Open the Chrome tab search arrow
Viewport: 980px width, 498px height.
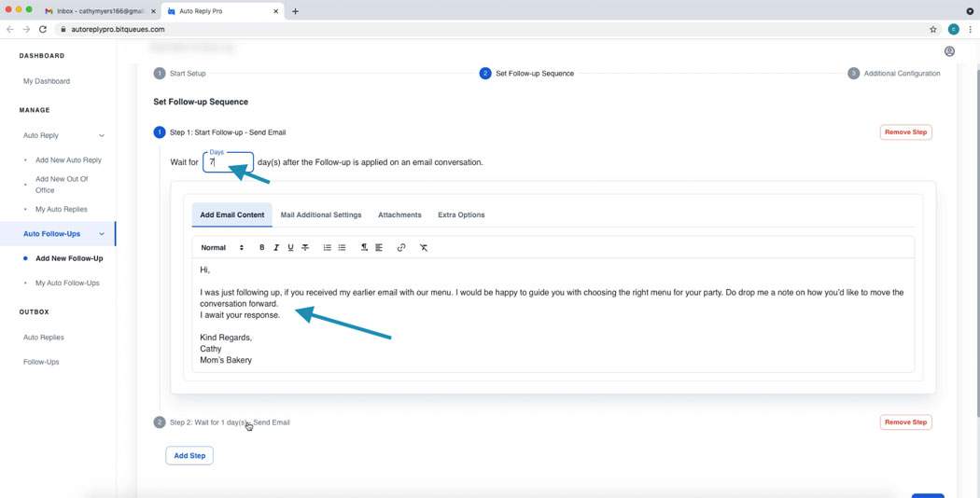click(970, 11)
